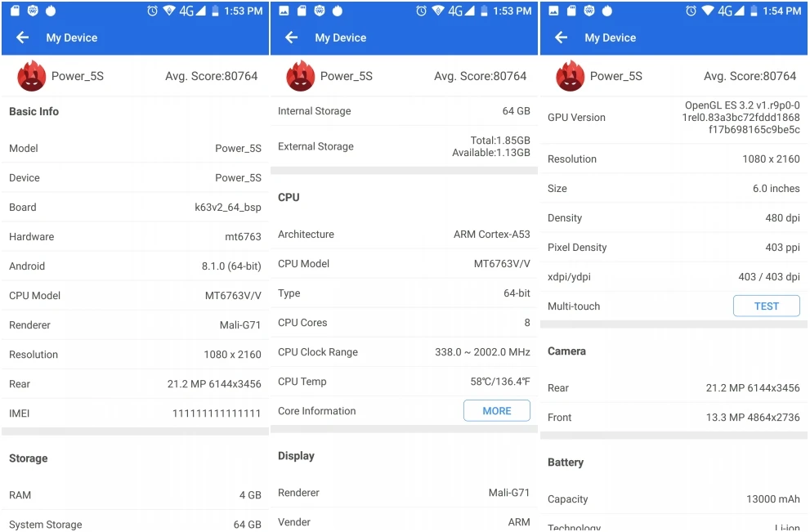Tap the shield notification icon on the Camera screen

[588, 11]
